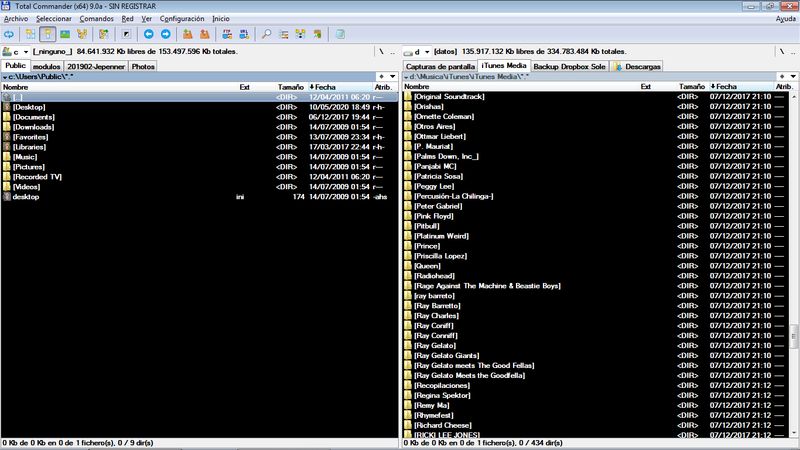Enable thumbnail view toolbar icon
The width and height of the screenshot is (800, 450).
(65, 34)
